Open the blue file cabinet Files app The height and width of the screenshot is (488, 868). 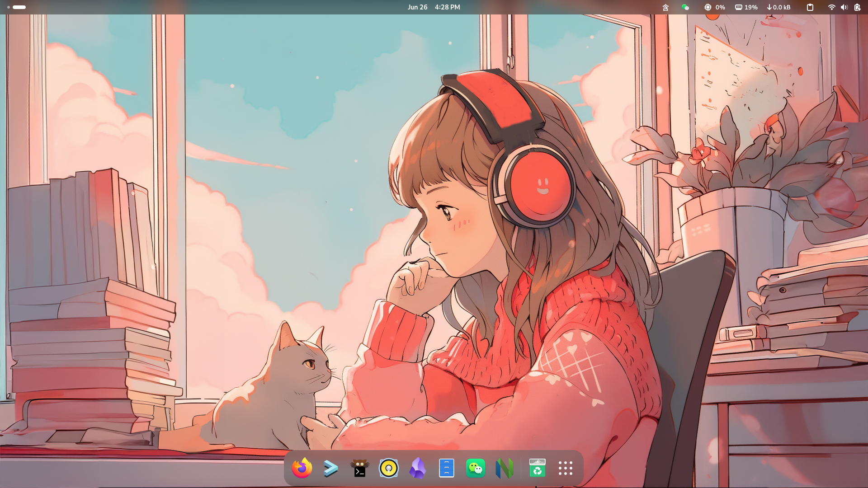(447, 468)
